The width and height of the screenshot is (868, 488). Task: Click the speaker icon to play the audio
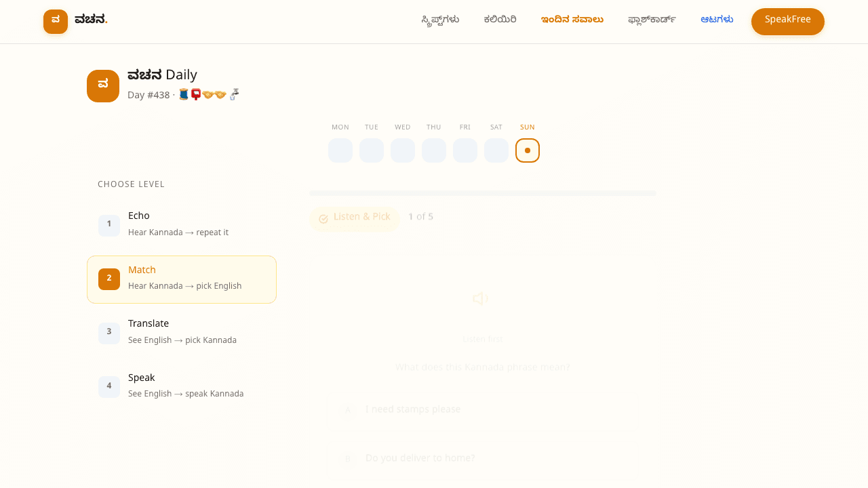[481, 298]
